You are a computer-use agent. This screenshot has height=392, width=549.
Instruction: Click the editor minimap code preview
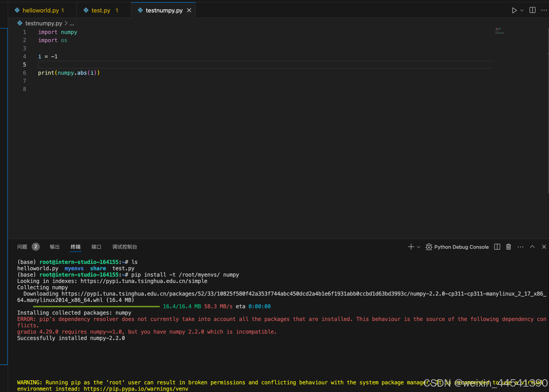[x=500, y=31]
